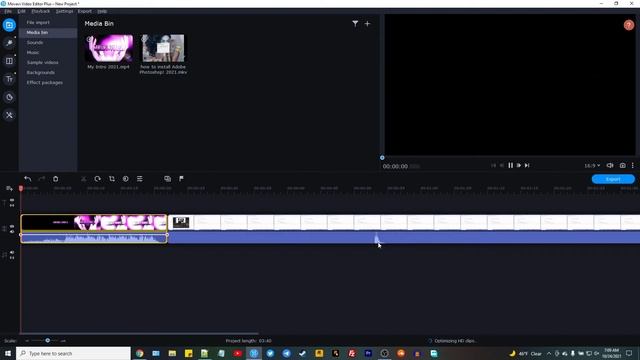
Task: Open the help question mark button
Action: coord(629,25)
